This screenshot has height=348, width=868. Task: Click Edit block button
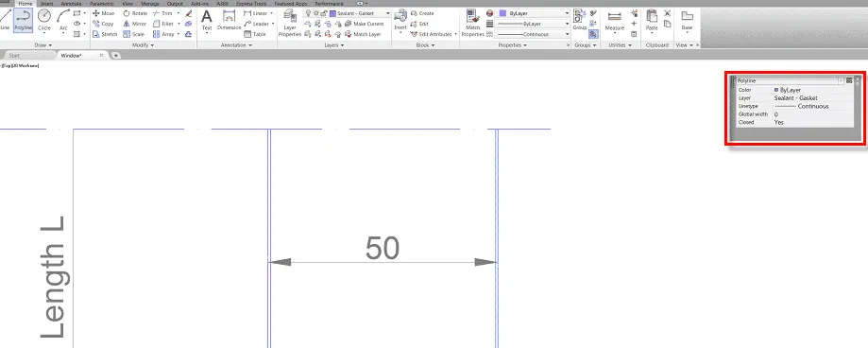click(420, 24)
